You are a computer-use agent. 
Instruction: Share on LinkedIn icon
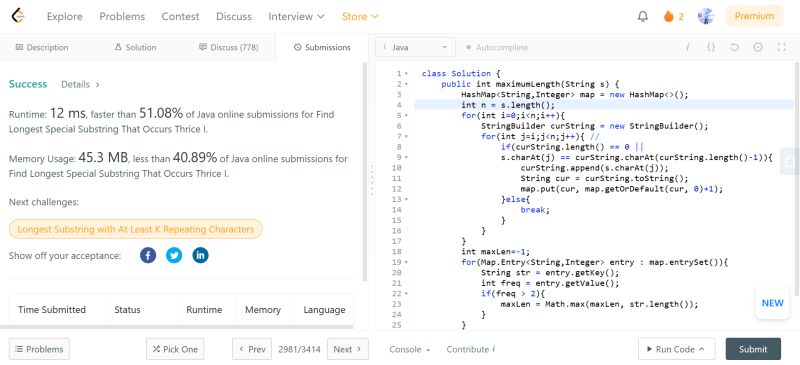(200, 255)
